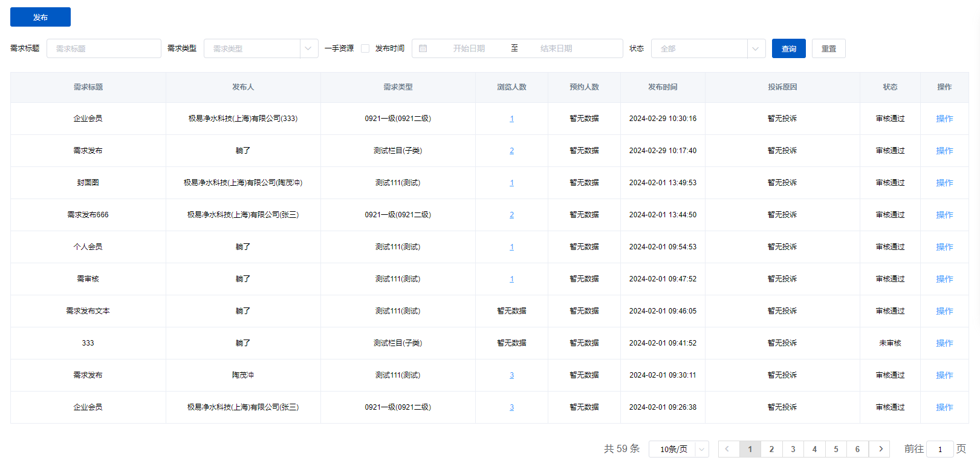Click the blue 发布 button
Image resolution: width=980 pixels, height=466 pixels.
point(41,17)
